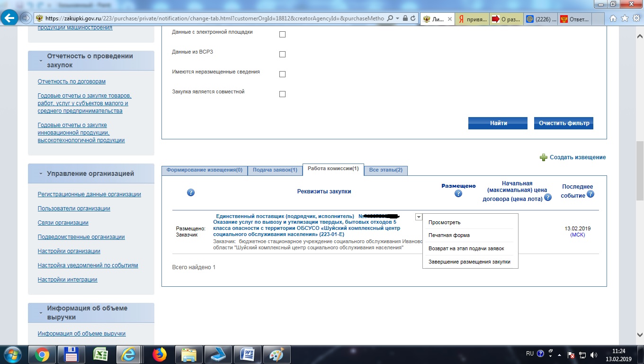644x364 pixels.
Task: Switch to the Подача заявок(1) tab
Action: [x=275, y=170]
